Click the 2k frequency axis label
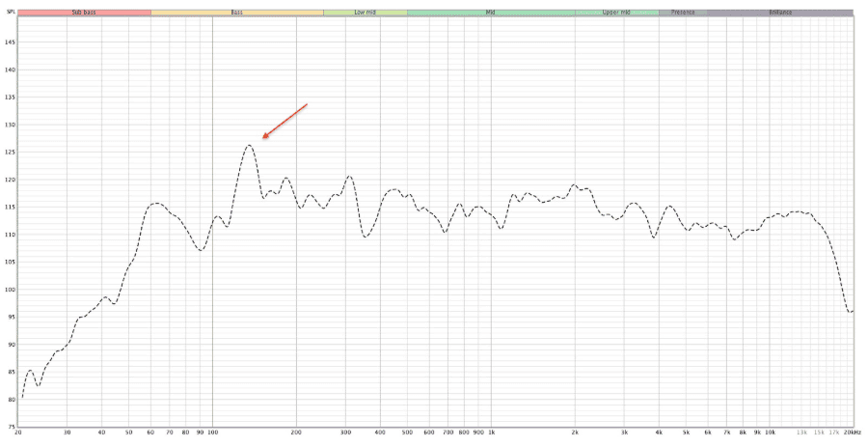868x447 pixels. pyautogui.click(x=575, y=433)
